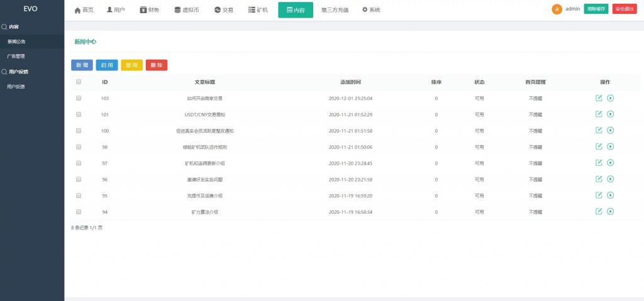Click the edit icon for article 100
Viewport: 644px width, 301px height.
pyautogui.click(x=599, y=131)
